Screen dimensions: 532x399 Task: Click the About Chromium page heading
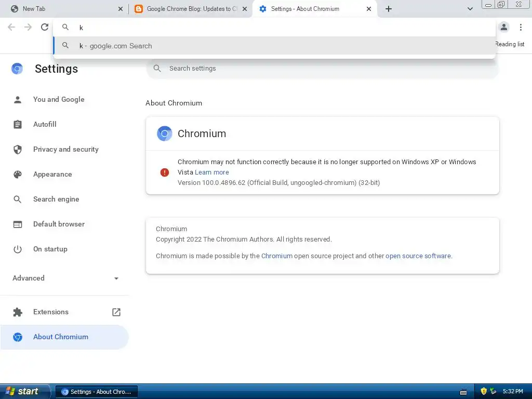[174, 103]
